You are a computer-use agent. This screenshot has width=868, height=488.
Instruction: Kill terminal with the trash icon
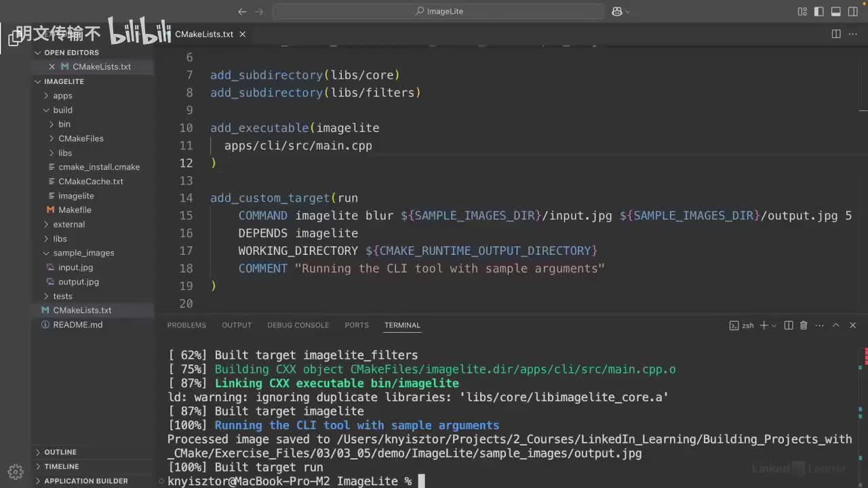point(804,325)
